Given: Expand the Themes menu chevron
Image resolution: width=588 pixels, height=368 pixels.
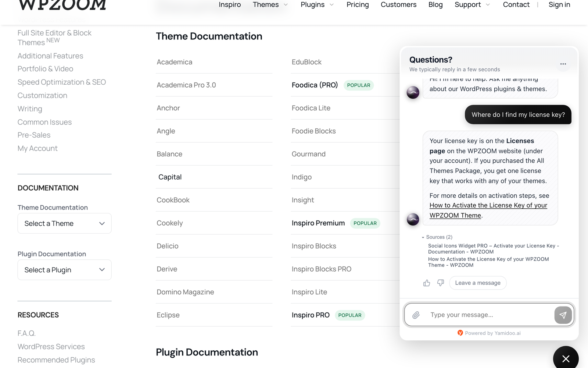Looking at the screenshot, I should tap(286, 5).
